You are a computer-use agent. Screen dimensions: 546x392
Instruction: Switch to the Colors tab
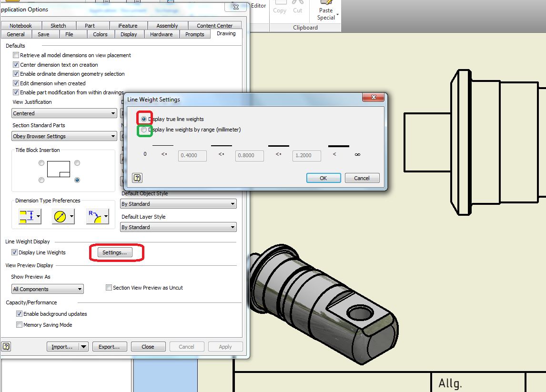(100, 34)
